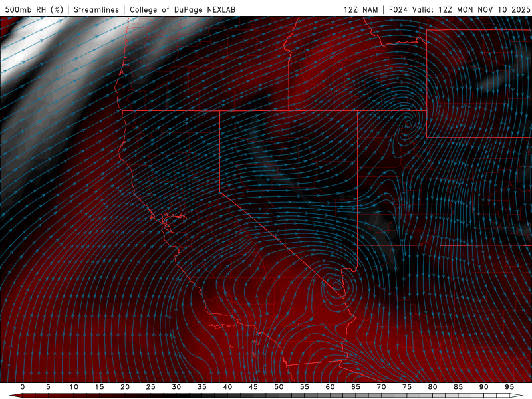Click the colorbar label "0"

coord(23,387)
